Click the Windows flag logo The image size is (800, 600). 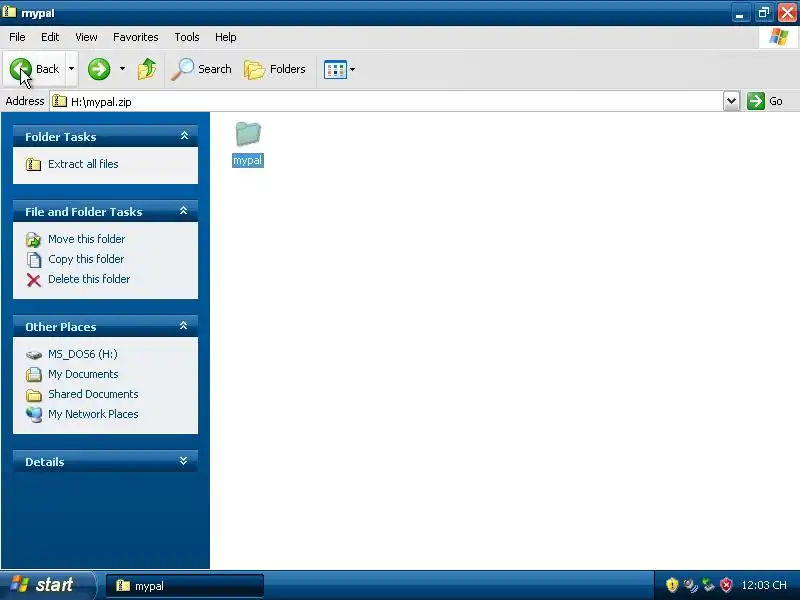[779, 37]
